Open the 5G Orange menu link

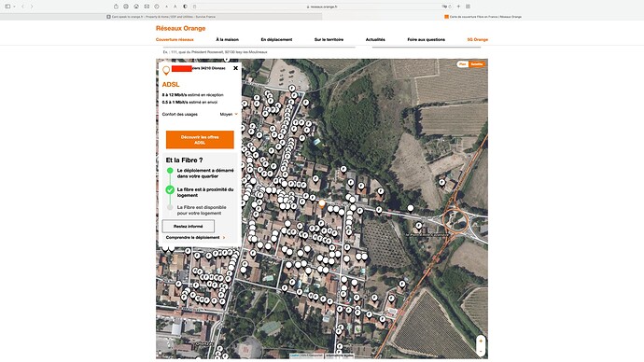click(477, 39)
